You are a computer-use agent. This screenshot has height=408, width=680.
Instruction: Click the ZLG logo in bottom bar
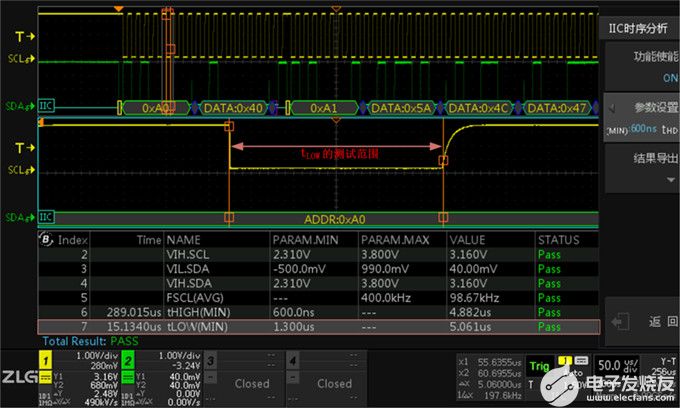coord(18,375)
